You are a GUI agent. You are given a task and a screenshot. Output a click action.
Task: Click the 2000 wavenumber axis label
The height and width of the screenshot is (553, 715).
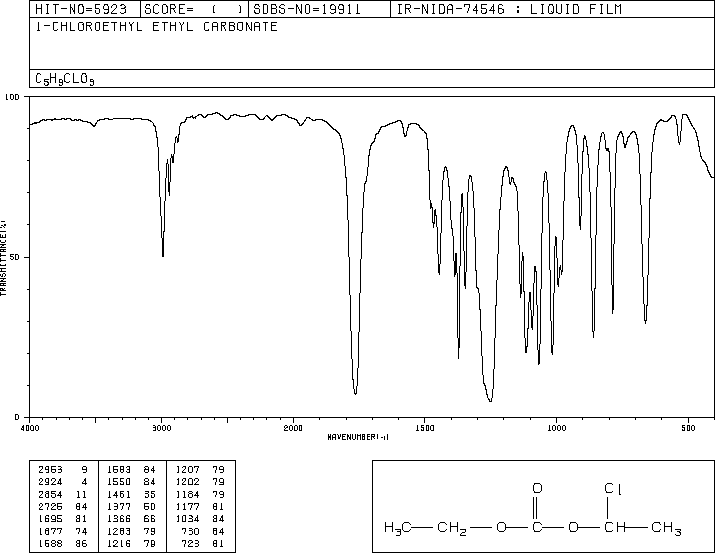(x=293, y=428)
